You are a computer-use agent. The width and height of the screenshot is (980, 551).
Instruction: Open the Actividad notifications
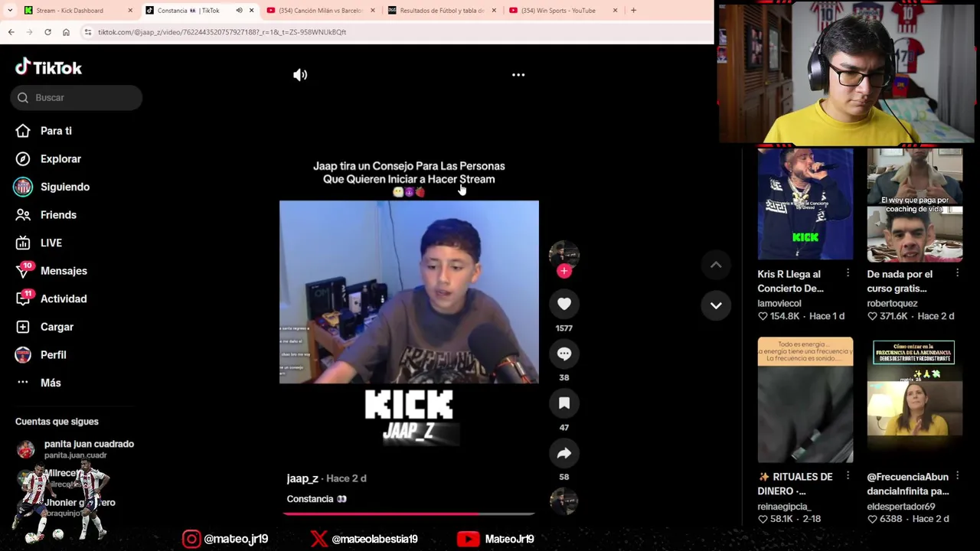tap(64, 298)
